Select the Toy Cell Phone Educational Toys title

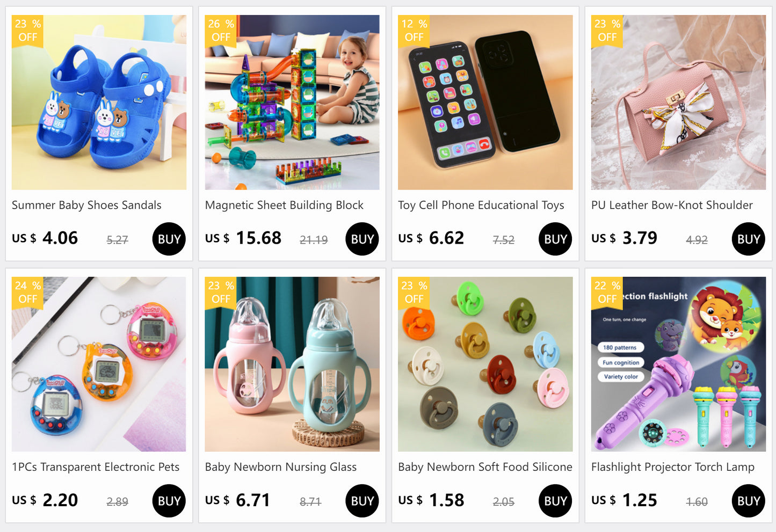[481, 205]
